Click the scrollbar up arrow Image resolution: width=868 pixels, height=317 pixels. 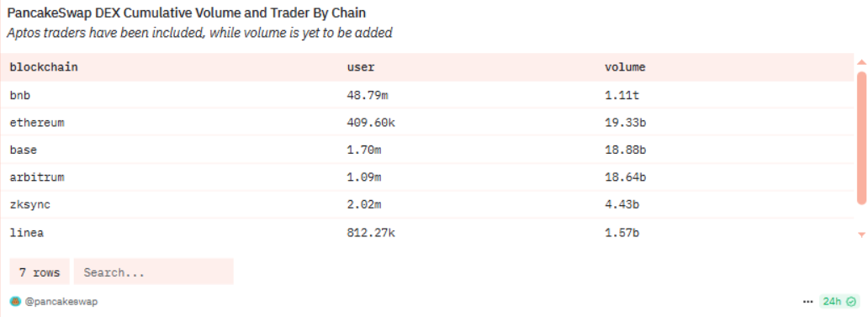(x=861, y=62)
